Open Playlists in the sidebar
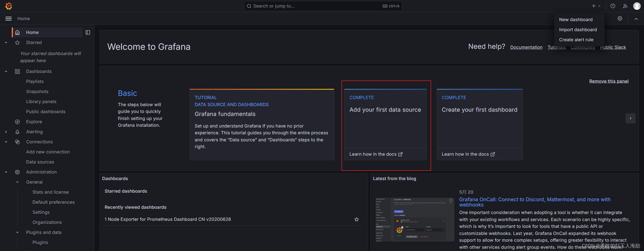 (x=35, y=81)
